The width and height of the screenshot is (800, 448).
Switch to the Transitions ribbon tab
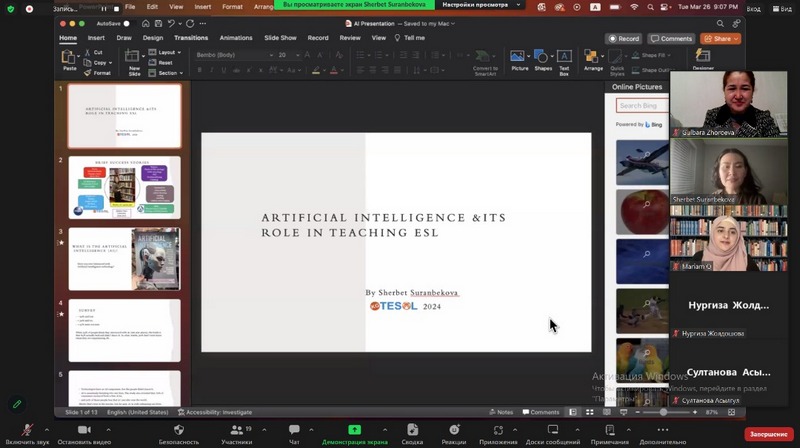[x=191, y=38]
